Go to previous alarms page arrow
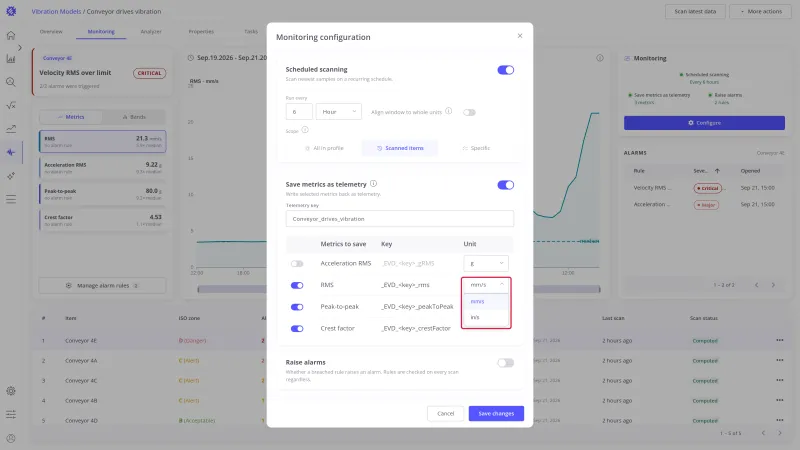 click(x=757, y=285)
